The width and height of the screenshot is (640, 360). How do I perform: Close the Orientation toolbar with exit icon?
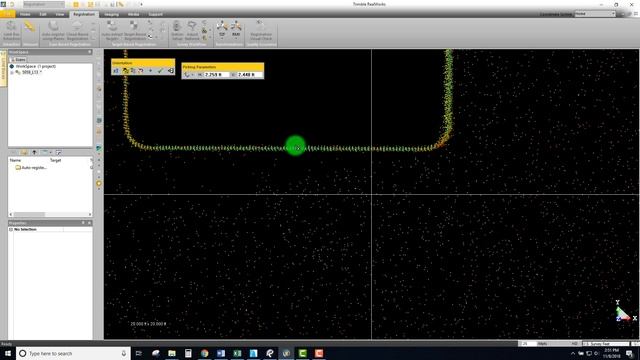click(x=171, y=71)
